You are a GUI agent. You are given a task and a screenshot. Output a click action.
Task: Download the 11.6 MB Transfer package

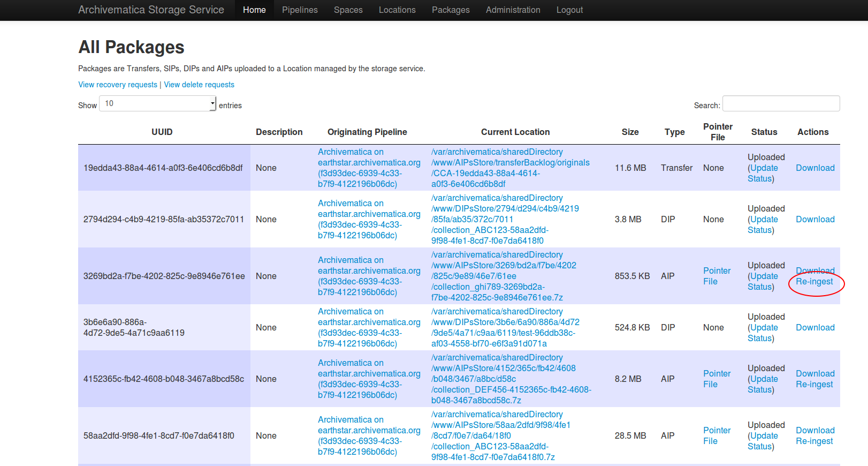click(814, 168)
